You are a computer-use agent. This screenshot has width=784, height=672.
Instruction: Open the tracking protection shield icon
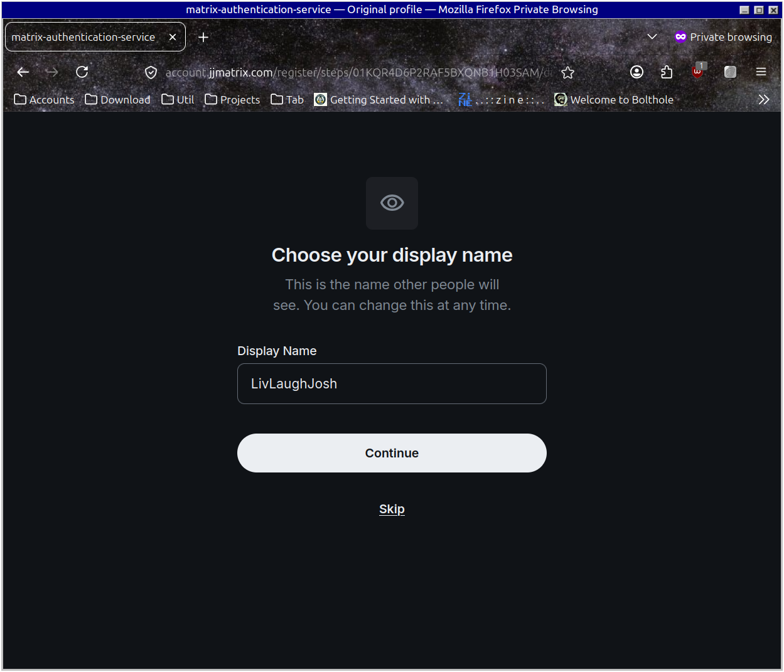(151, 73)
